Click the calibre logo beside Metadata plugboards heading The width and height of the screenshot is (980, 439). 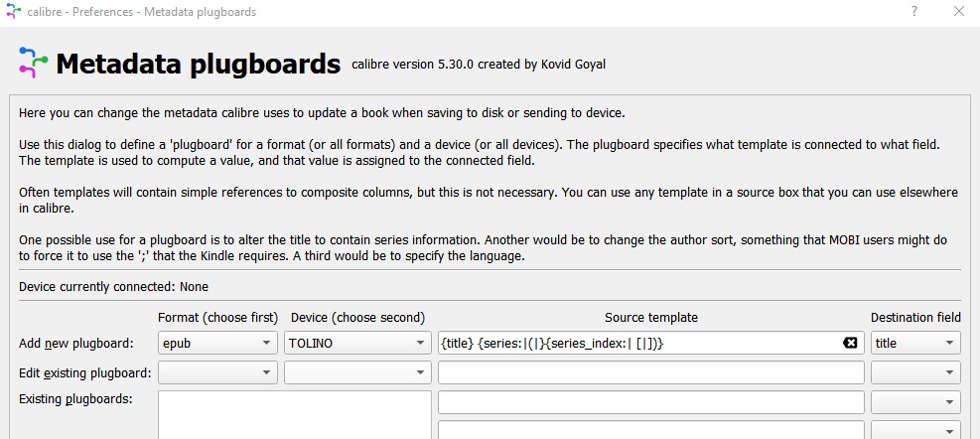click(33, 63)
